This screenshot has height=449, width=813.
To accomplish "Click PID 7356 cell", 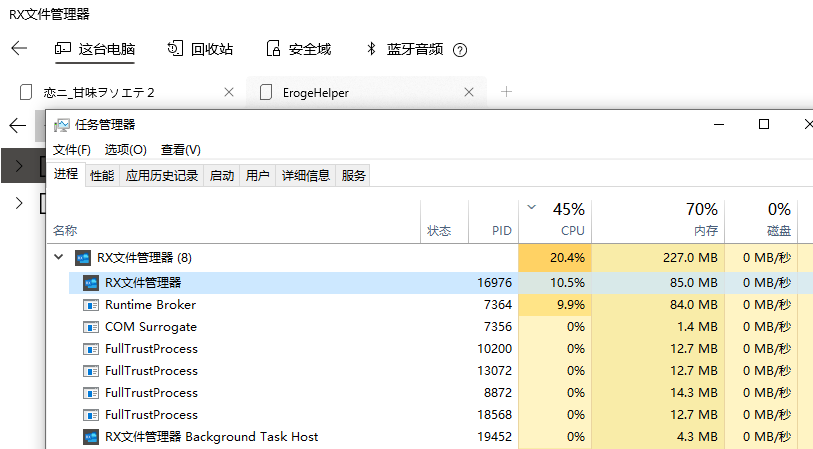I will pos(498,327).
